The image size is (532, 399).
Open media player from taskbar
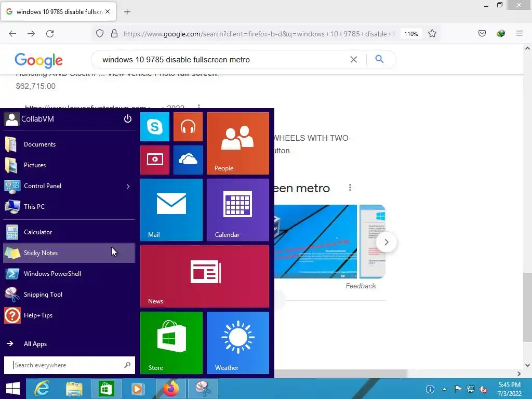point(137,389)
